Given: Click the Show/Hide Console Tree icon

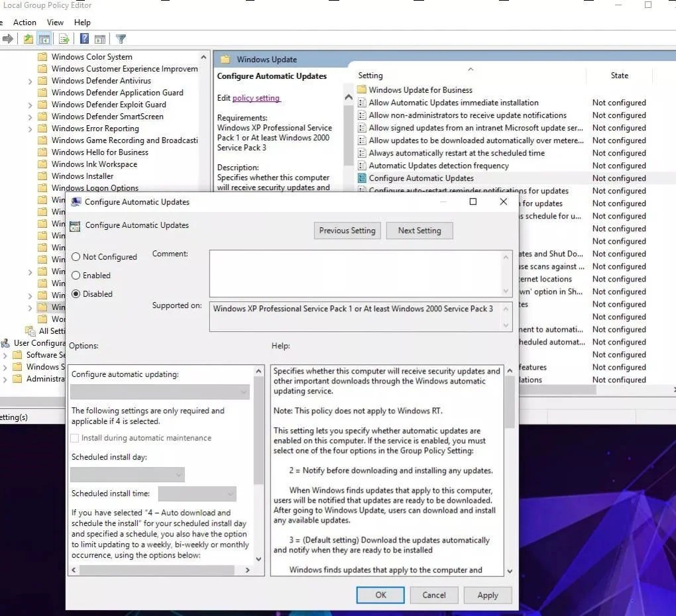Looking at the screenshot, I should point(44,39).
